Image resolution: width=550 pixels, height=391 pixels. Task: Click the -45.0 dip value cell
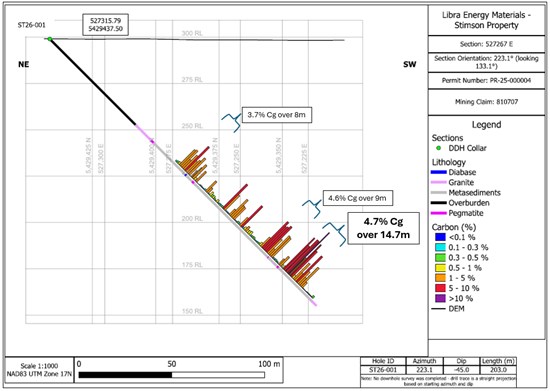461,370
